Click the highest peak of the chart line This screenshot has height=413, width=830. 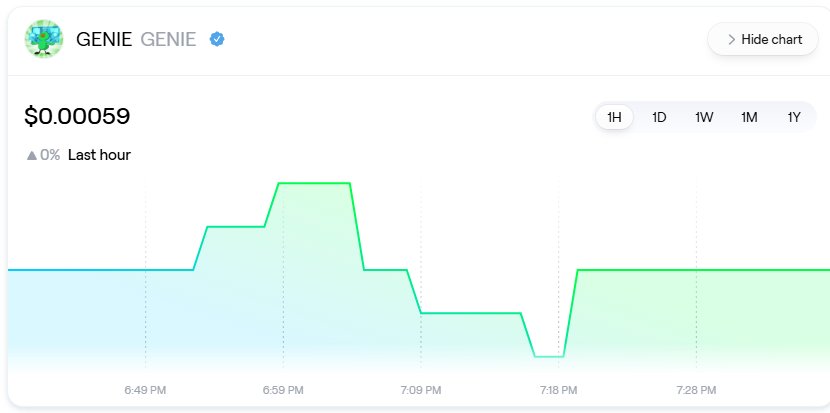pos(313,183)
